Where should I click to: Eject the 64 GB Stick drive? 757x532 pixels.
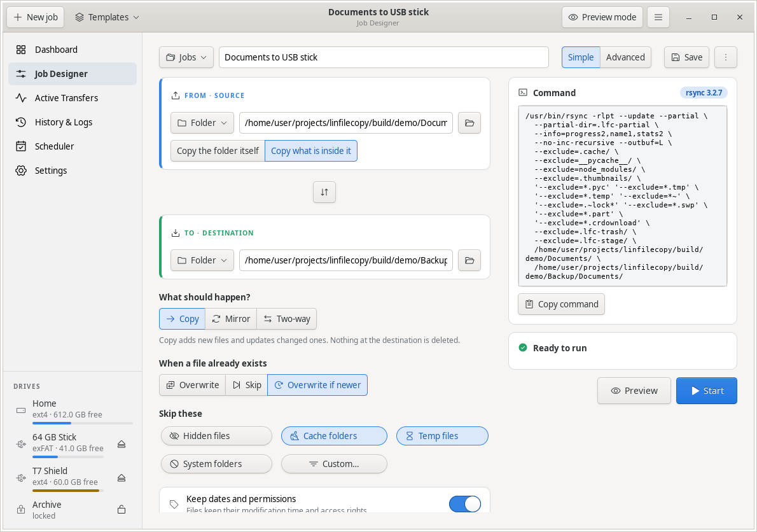[x=122, y=444]
